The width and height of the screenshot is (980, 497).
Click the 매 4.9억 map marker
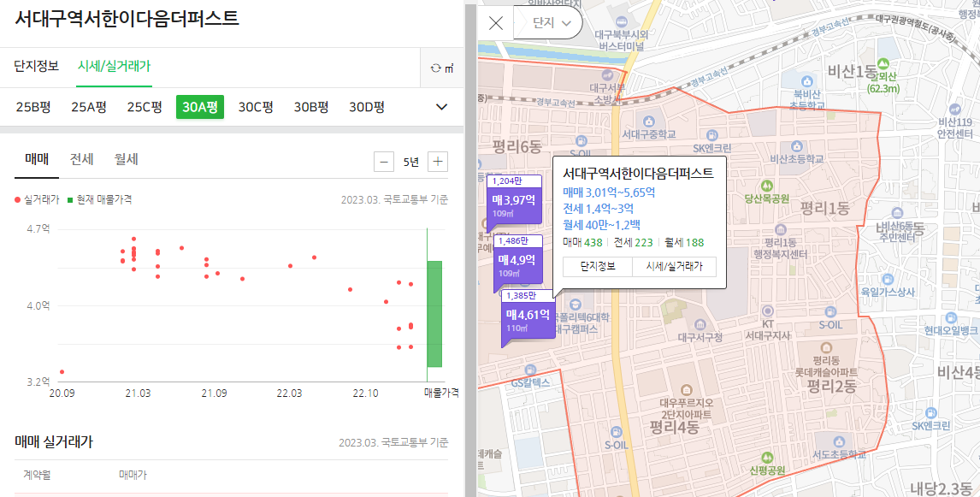pyautogui.click(x=517, y=263)
